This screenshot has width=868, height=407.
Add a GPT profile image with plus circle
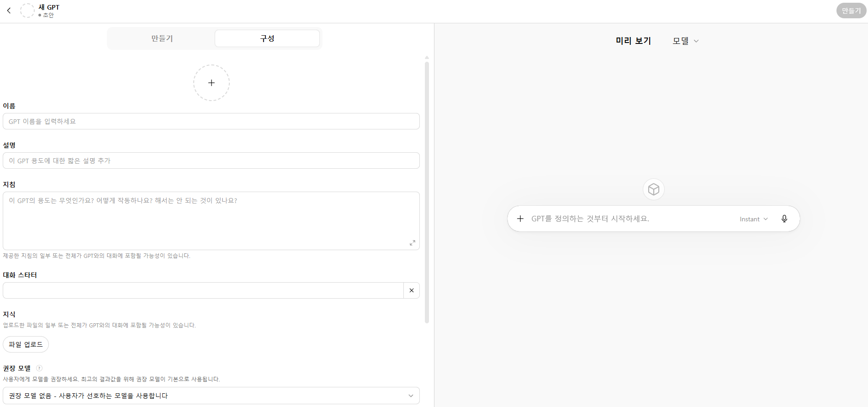click(x=212, y=83)
